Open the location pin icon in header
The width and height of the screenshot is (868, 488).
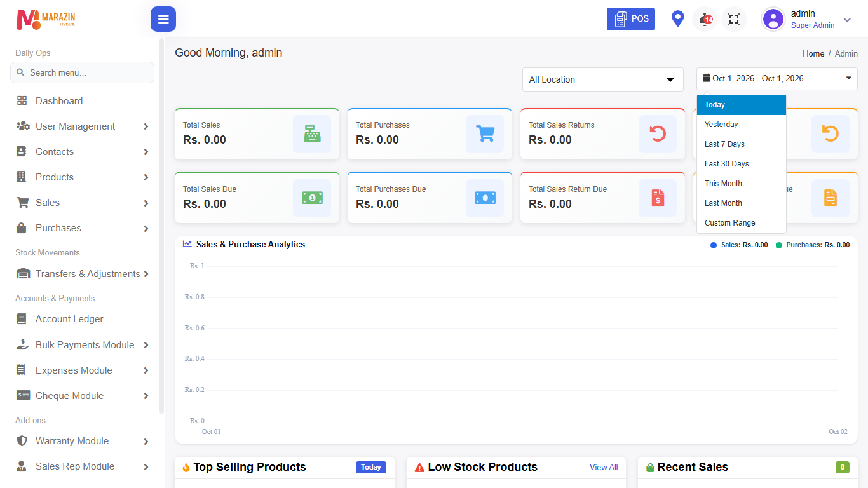[678, 19]
